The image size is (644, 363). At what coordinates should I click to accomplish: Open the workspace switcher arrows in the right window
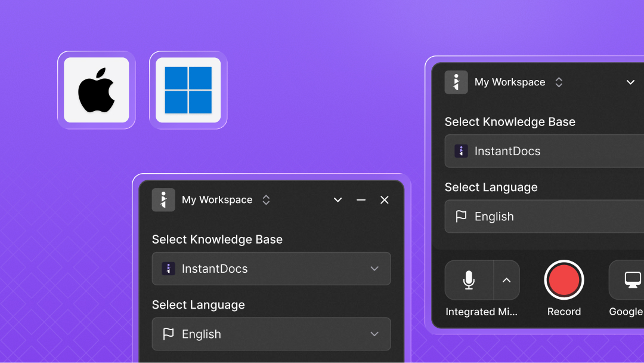(559, 82)
